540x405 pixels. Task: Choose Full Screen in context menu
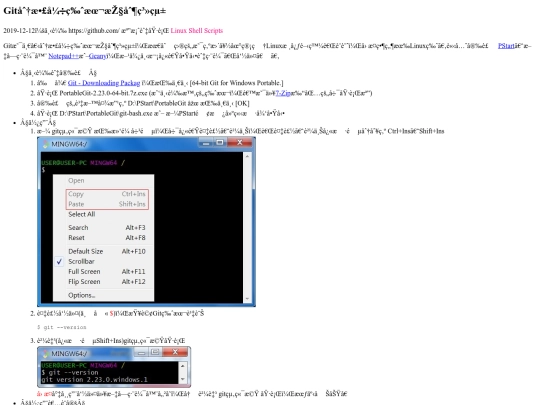pyautogui.click(x=107, y=271)
